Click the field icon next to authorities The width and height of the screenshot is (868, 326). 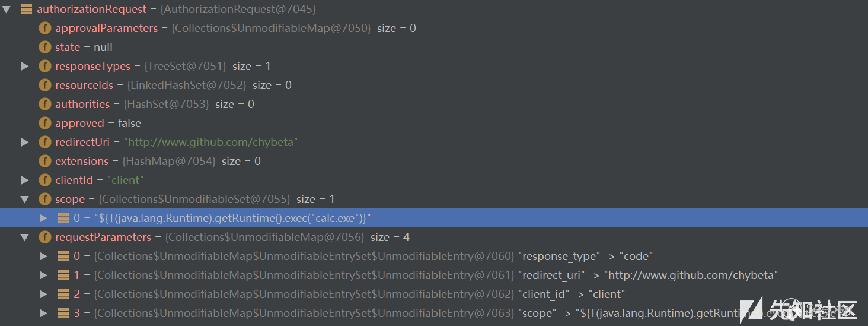tap(44, 104)
